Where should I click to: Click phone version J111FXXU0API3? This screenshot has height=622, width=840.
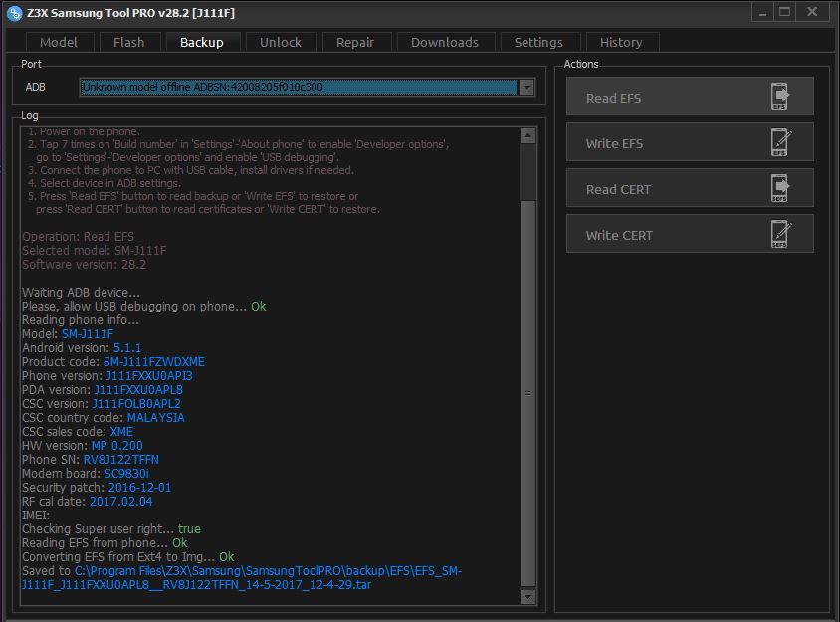(149, 376)
